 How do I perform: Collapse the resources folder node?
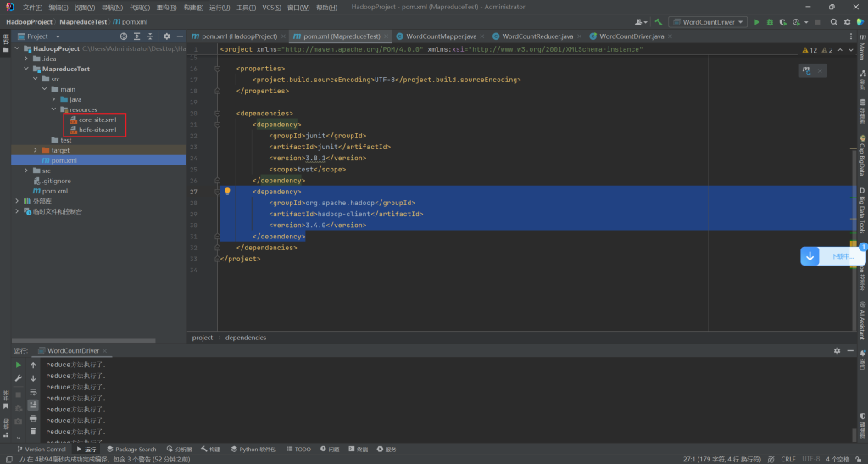[53, 109]
